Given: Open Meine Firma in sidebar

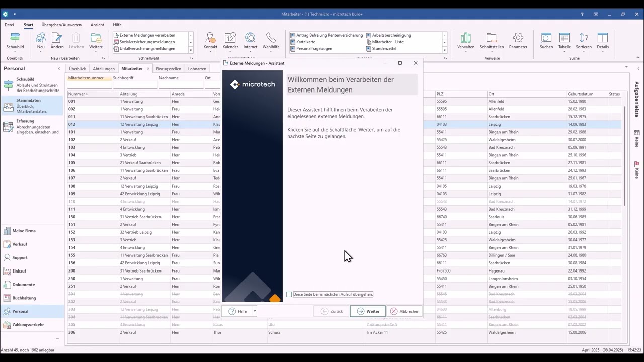Looking at the screenshot, I should click(x=32, y=231).
